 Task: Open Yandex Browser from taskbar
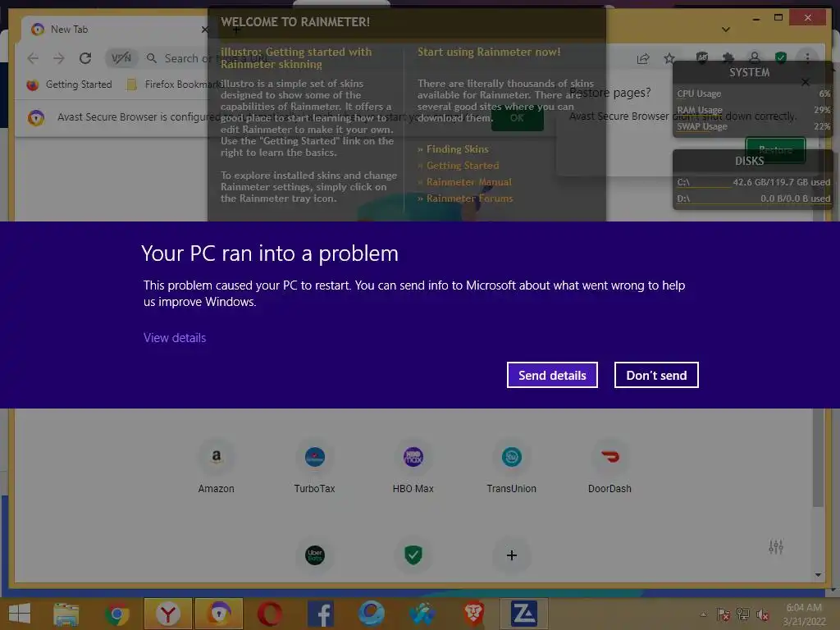(168, 614)
